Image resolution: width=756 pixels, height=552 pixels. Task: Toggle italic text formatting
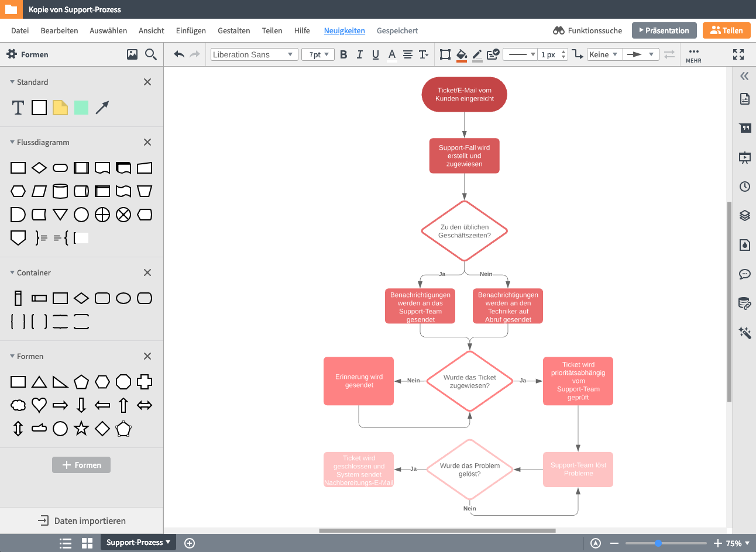[359, 54]
